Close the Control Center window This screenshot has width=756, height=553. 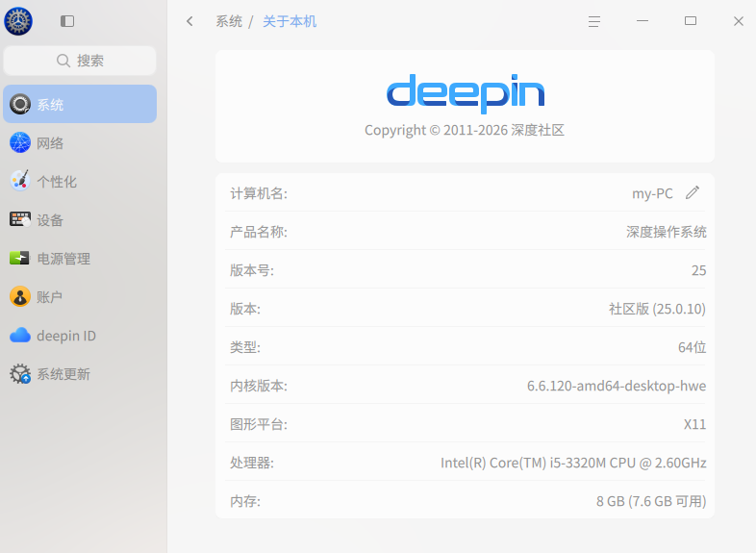tap(739, 21)
